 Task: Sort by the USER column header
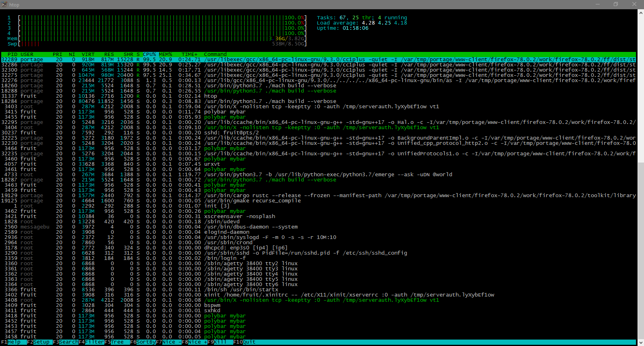pyautogui.click(x=27, y=54)
